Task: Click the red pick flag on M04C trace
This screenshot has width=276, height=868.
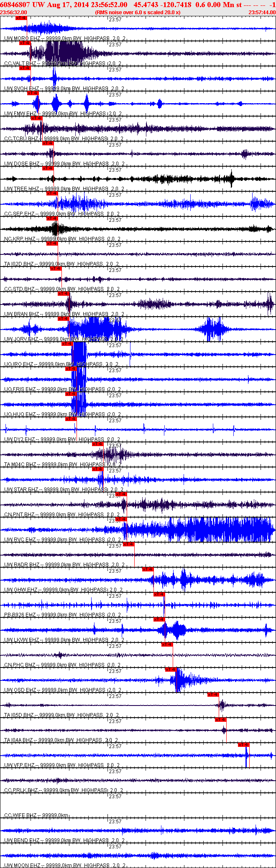Action: coord(97,444)
